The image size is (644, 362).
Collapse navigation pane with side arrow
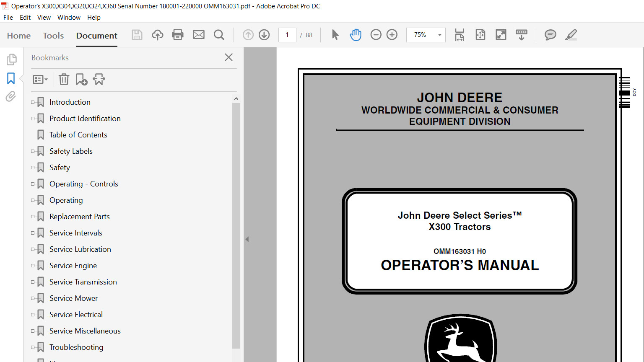click(x=247, y=239)
